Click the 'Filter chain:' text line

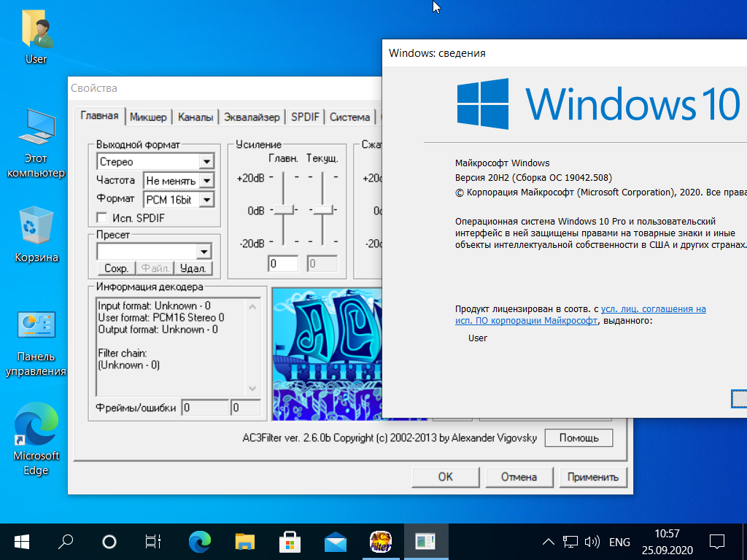coord(122,353)
